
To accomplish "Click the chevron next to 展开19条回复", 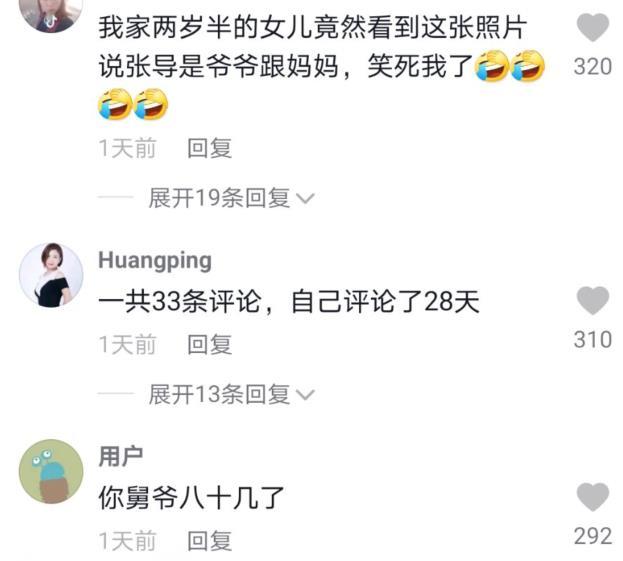I will click(306, 198).
